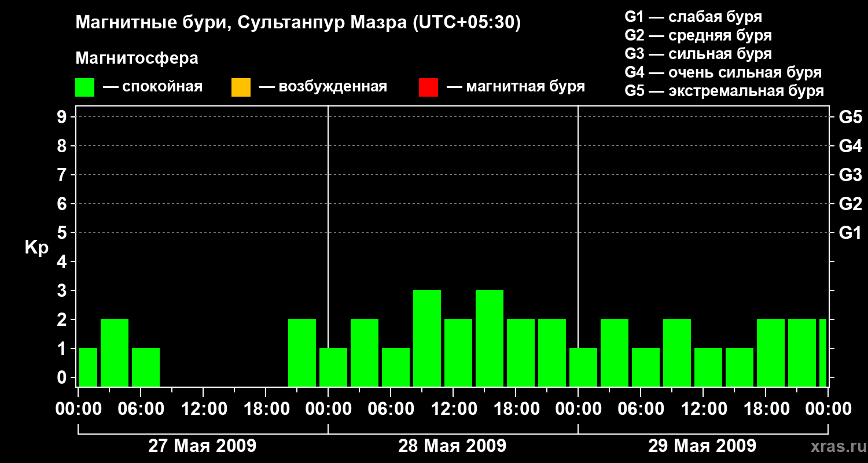Click the right-axis 'G3' storm level label
This screenshot has width=868, height=463.
pyautogui.click(x=851, y=175)
